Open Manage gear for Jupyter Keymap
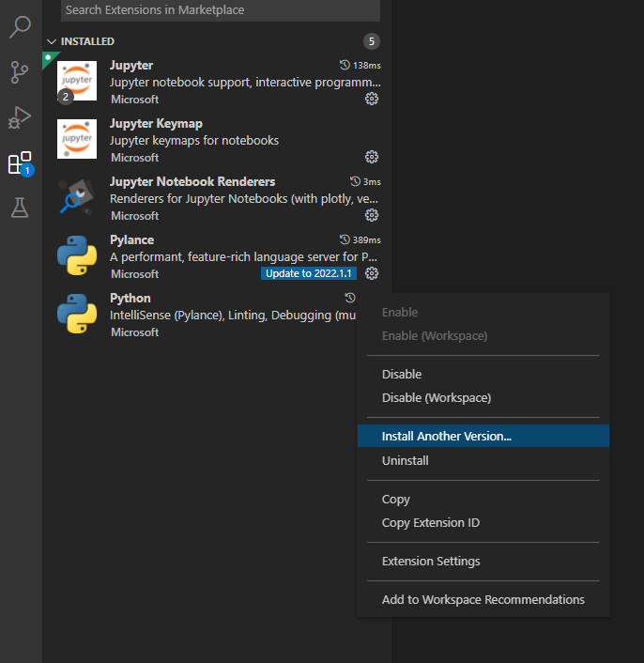Image resolution: width=644 pixels, height=663 pixels. click(x=372, y=157)
